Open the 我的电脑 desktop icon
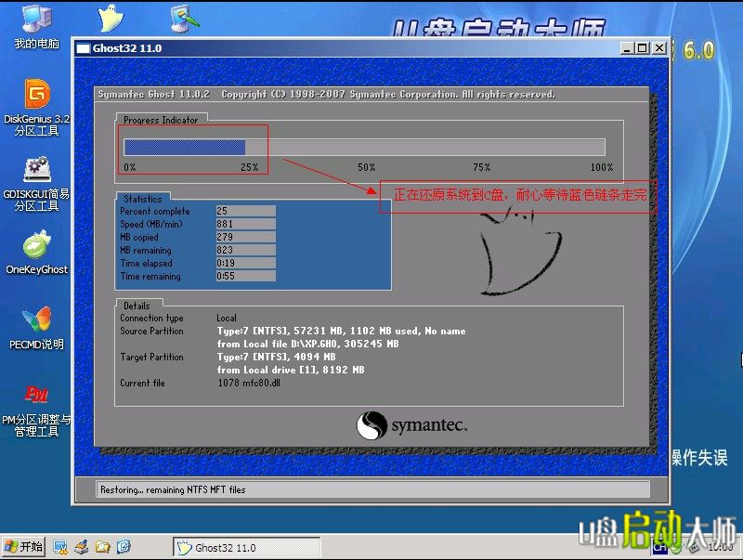The height and width of the screenshot is (560, 743). [35, 24]
